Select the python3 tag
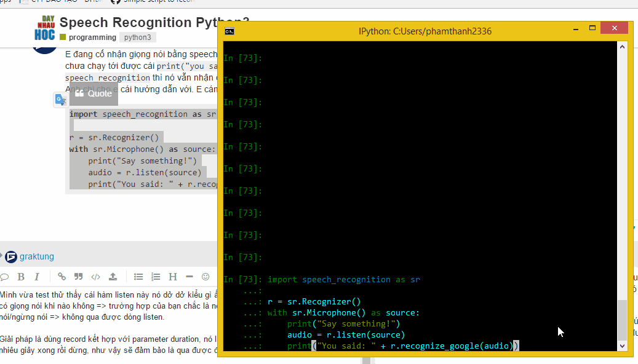The height and width of the screenshot is (364, 638). tap(137, 37)
